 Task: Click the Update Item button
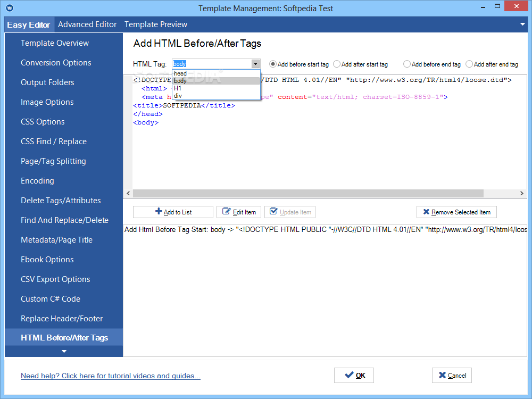tap(290, 212)
